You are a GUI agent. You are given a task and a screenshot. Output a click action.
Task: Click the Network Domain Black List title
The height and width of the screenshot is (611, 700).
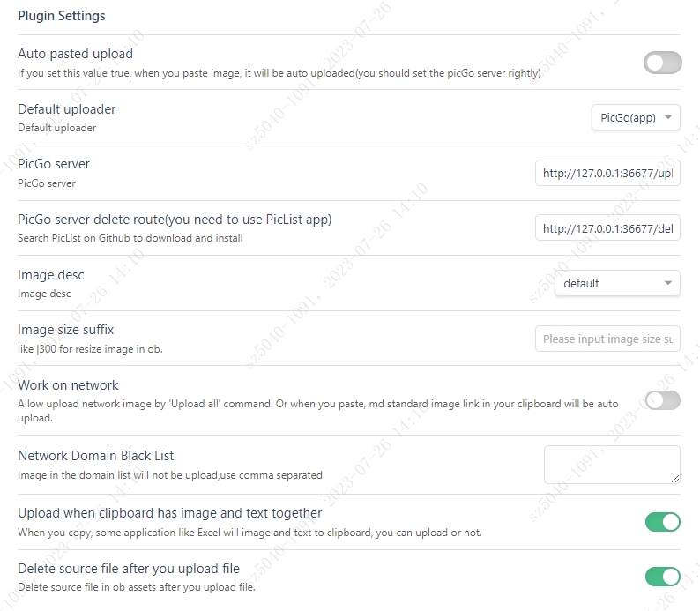95,455
